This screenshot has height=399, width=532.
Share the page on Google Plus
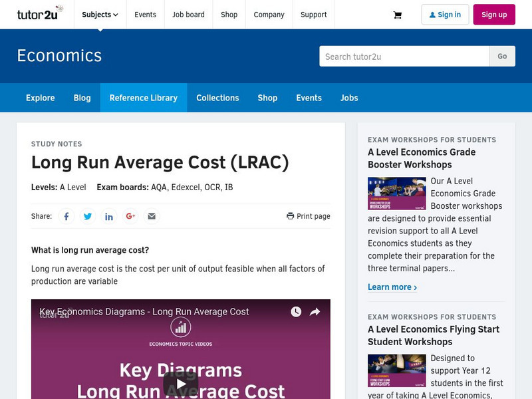(x=130, y=216)
